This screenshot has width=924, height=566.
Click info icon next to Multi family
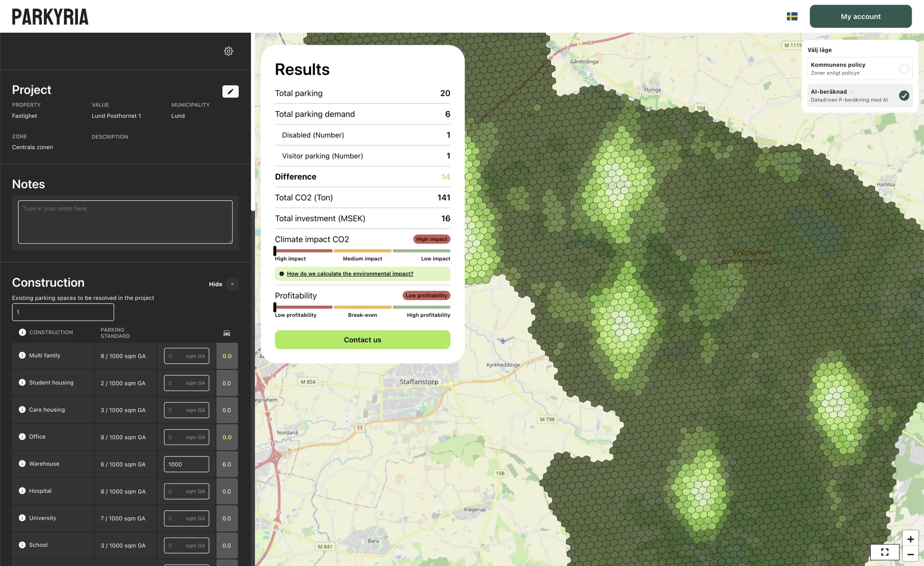point(22,355)
